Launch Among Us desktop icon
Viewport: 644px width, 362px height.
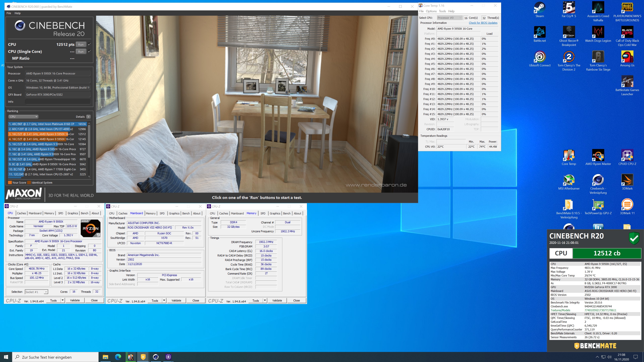[x=627, y=59]
